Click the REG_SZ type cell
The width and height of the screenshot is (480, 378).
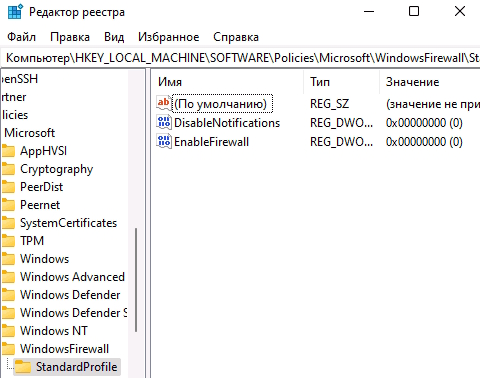coord(329,104)
